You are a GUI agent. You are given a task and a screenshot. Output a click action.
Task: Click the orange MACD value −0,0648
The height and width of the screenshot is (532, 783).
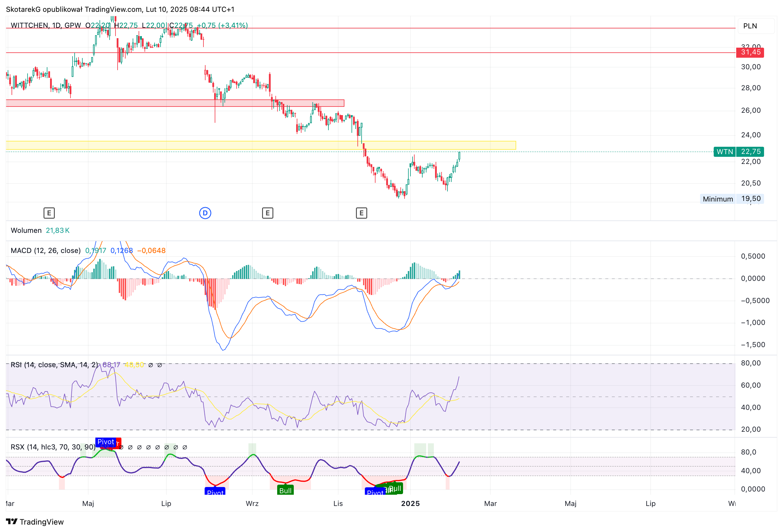pyautogui.click(x=151, y=251)
